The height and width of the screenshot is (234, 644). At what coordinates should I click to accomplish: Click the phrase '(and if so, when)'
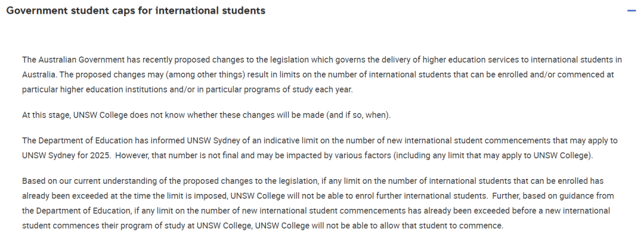tap(358, 115)
